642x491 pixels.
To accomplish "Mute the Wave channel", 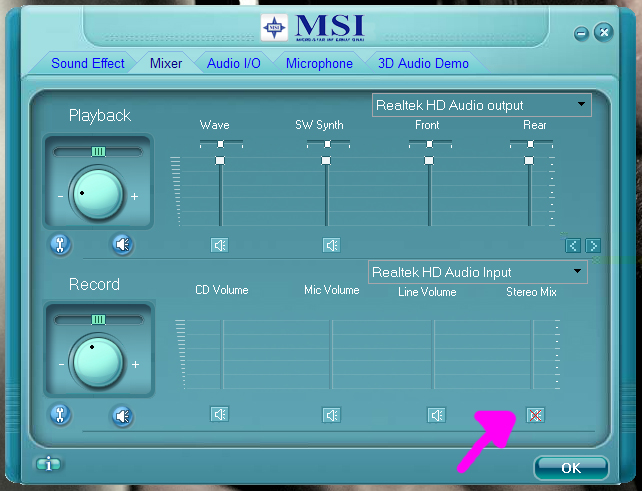I will click(219, 245).
